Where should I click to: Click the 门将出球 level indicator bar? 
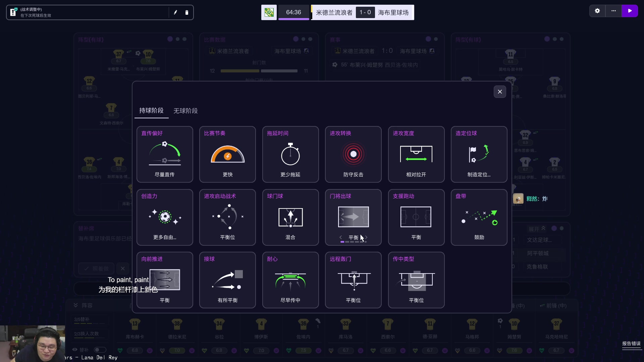353,242
